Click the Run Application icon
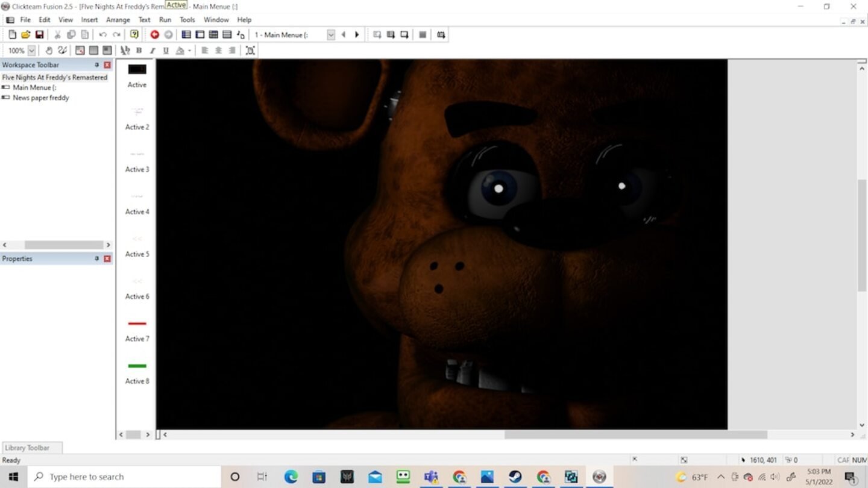The image size is (868, 488). (391, 35)
